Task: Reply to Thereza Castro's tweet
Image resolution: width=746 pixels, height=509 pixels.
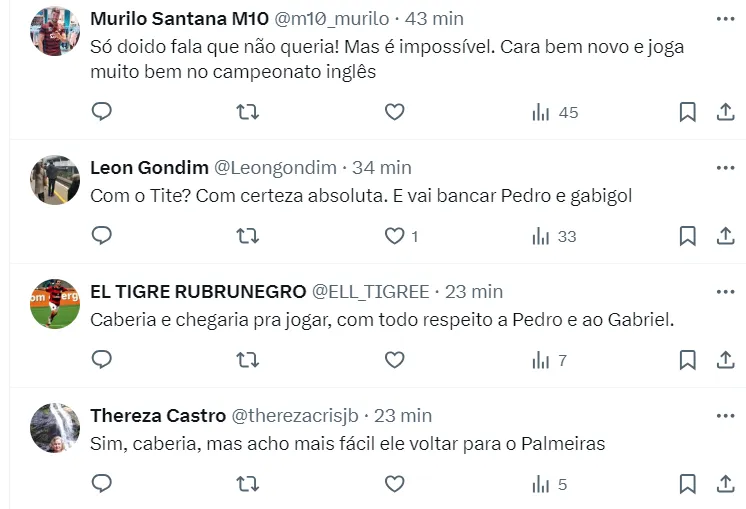Action: tap(102, 484)
